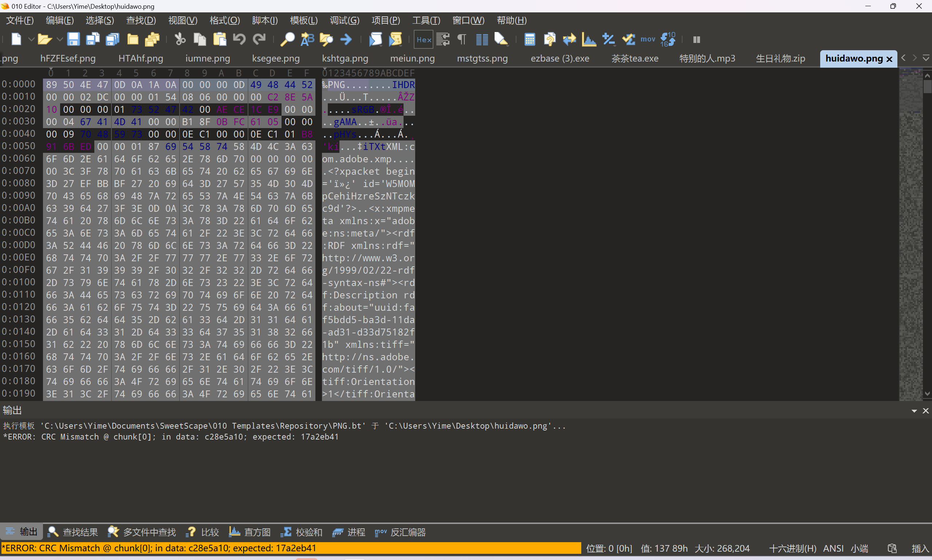Close the 输出 output panel
This screenshot has height=560, width=932.
pos(925,410)
